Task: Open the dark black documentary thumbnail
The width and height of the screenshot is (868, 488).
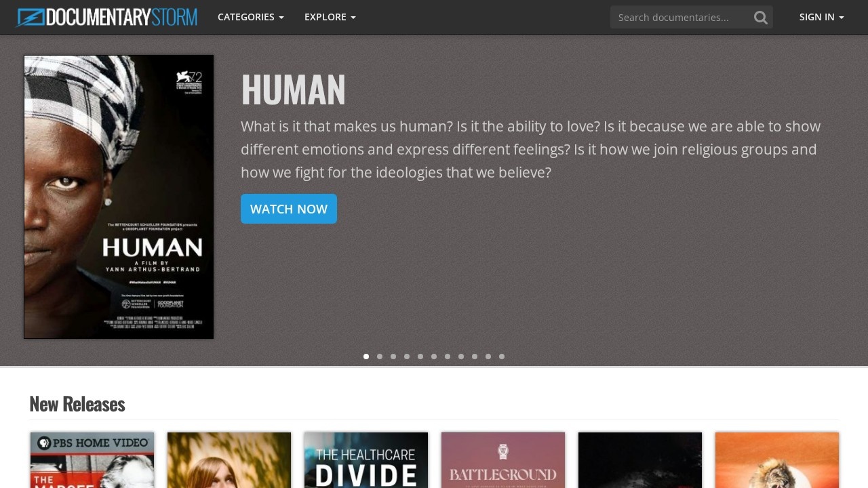Action: (x=640, y=460)
